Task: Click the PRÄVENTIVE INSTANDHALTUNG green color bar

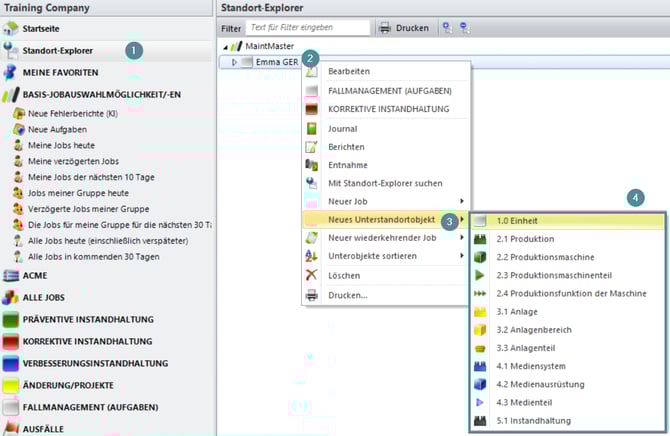Action: point(12,320)
